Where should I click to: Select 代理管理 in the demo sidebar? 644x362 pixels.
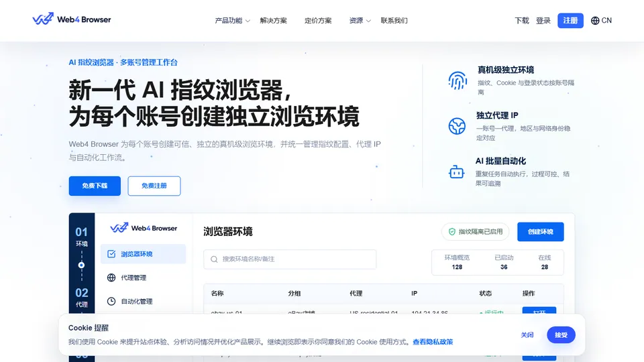(144, 278)
